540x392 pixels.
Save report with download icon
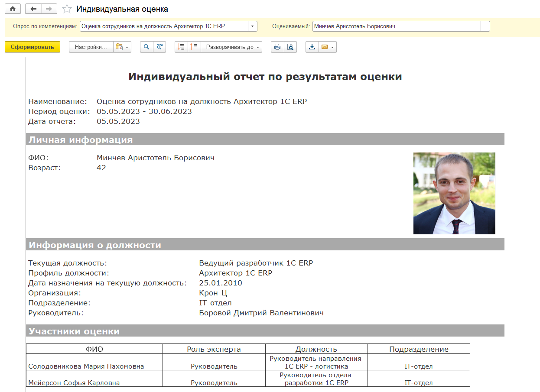(x=312, y=47)
